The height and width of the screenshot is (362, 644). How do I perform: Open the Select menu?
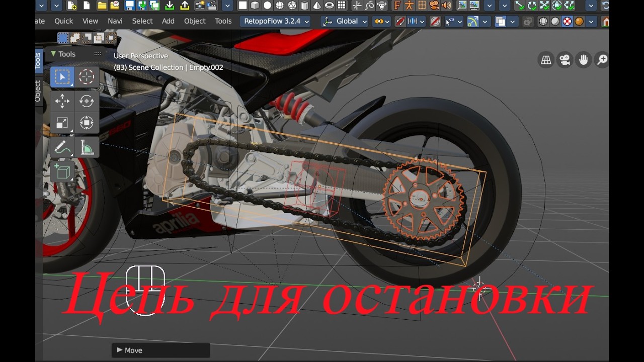pos(142,21)
